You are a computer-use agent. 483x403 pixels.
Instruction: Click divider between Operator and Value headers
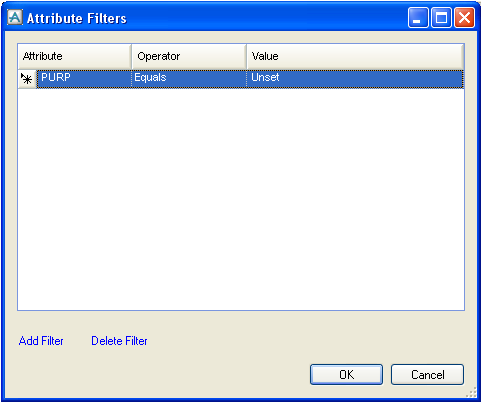coord(246,56)
